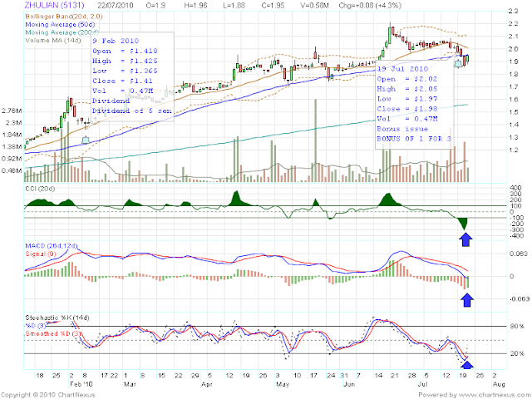The width and height of the screenshot is (532, 399).
Task: Click the 19 Jul 2010 bonus issue info box
Action: pyautogui.click(x=414, y=105)
